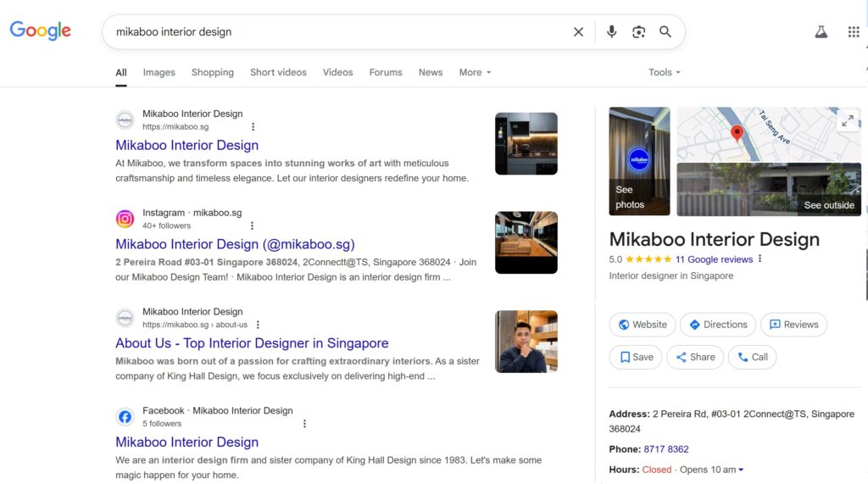
Task: Open more options for Instagram result
Action: tap(252, 226)
